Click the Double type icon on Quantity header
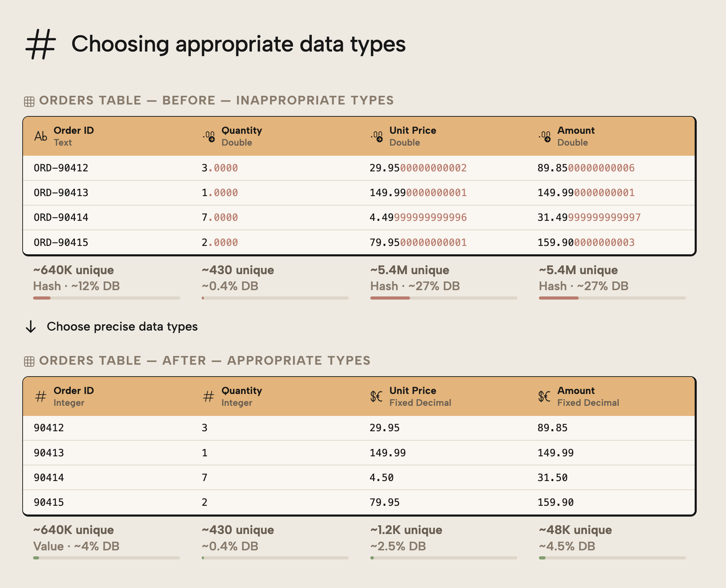The width and height of the screenshot is (726, 588). click(x=208, y=136)
